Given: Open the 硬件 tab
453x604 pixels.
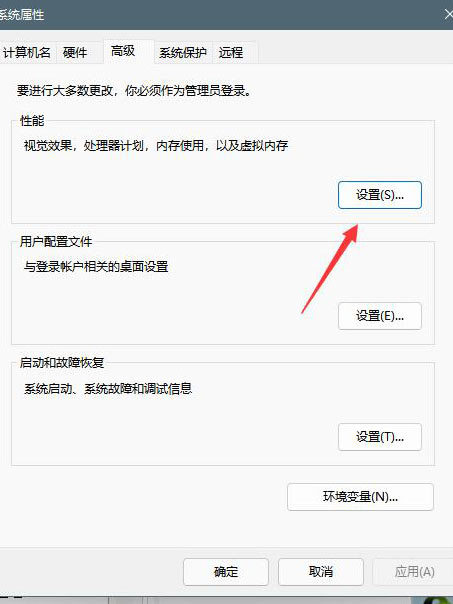Looking at the screenshot, I should [x=76, y=52].
